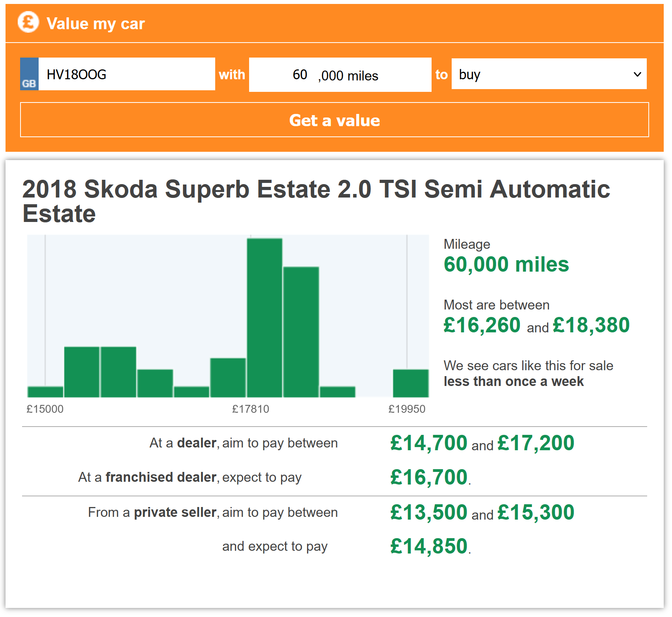The width and height of the screenshot is (672, 617).
Task: Click the £18,380 upper price value
Action: point(591,325)
